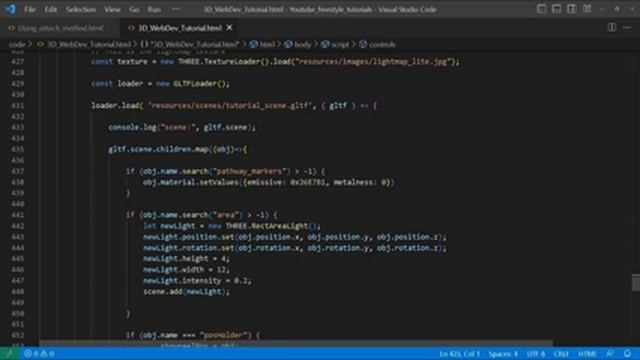
Task: Change indentation via Spaces: 4
Action: 503,353
